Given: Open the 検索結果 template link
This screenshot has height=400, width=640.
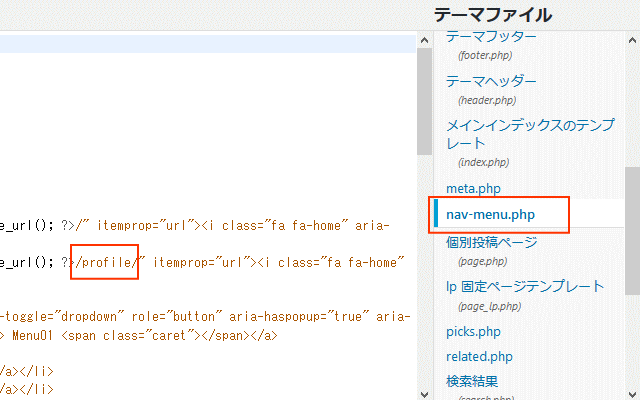Looking at the screenshot, I should pyautogui.click(x=472, y=381).
